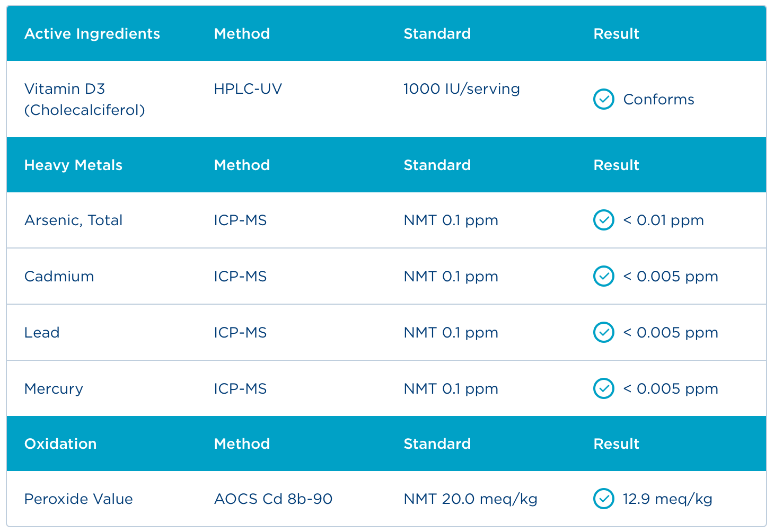Click the Peroxide Value row label
Image resolution: width=774 pixels, height=532 pixels.
pyautogui.click(x=78, y=499)
